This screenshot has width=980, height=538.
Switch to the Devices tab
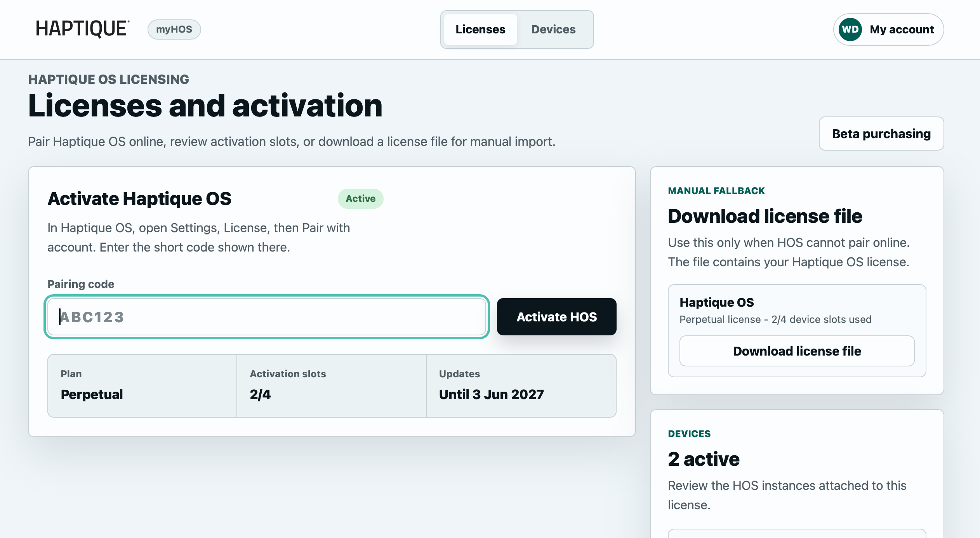[553, 30]
